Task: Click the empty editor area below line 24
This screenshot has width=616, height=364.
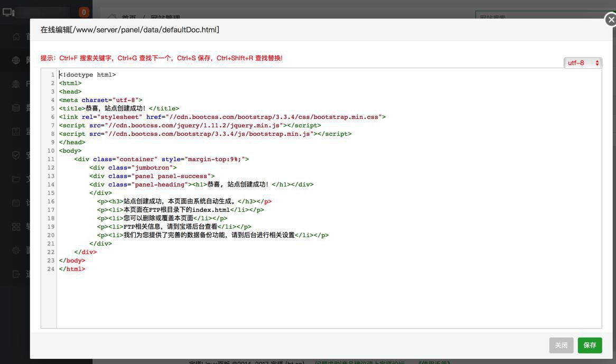Action: pos(329,301)
